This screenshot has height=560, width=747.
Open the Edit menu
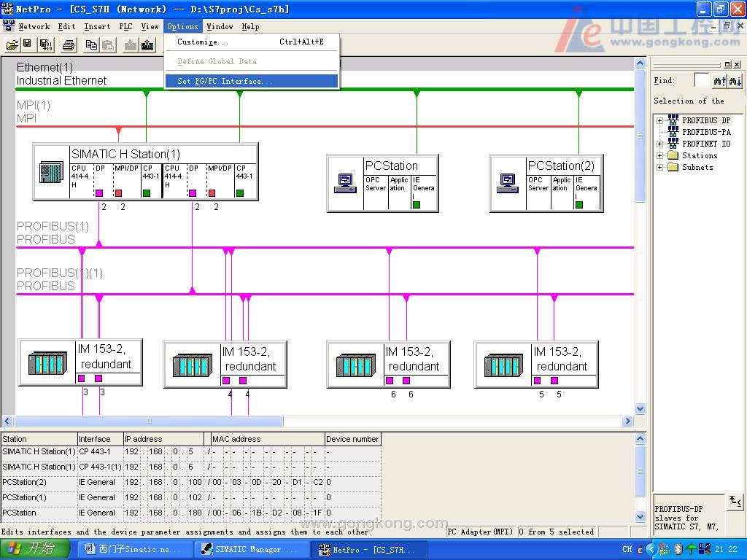pos(66,27)
